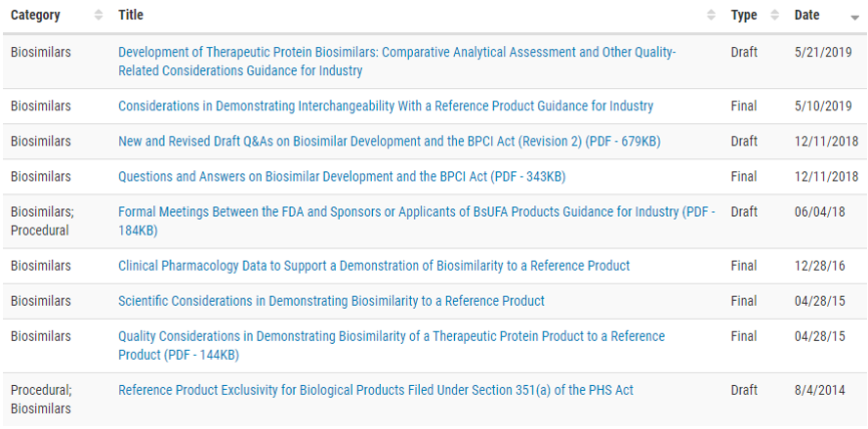Screen dimensions: 868x429
Task: Sort table by Category column arrows
Action: point(99,16)
